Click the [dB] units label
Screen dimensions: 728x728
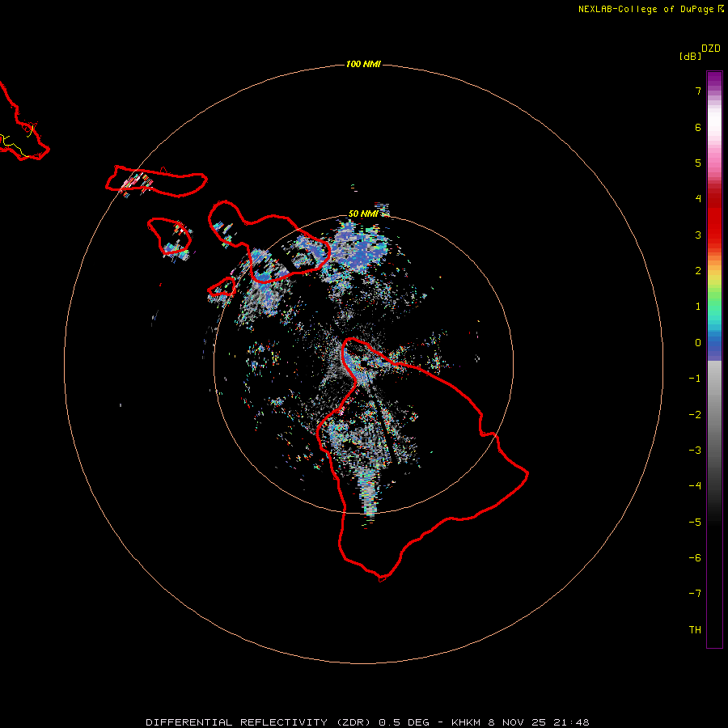pyautogui.click(x=691, y=56)
